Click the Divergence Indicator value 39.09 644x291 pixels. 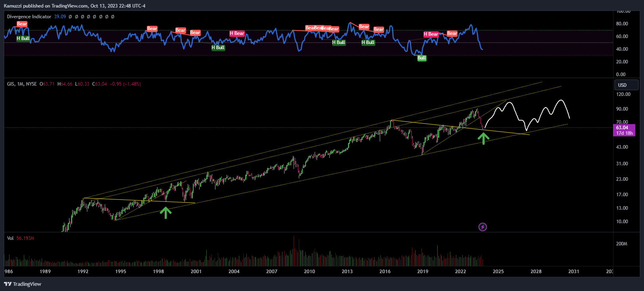tap(60, 17)
